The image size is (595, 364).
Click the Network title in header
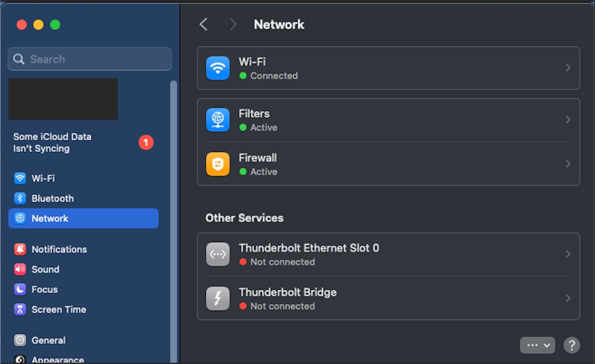tap(279, 25)
